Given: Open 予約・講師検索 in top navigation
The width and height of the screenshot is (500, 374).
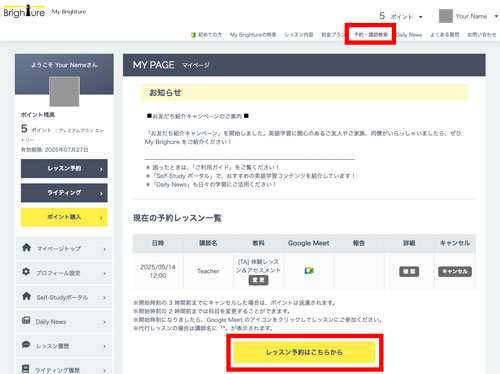Looking at the screenshot, I should 371,35.
